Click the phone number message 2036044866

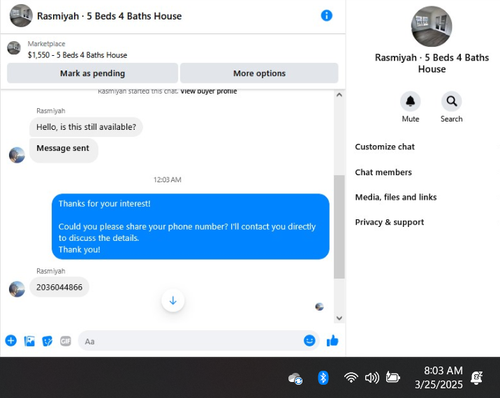click(59, 287)
